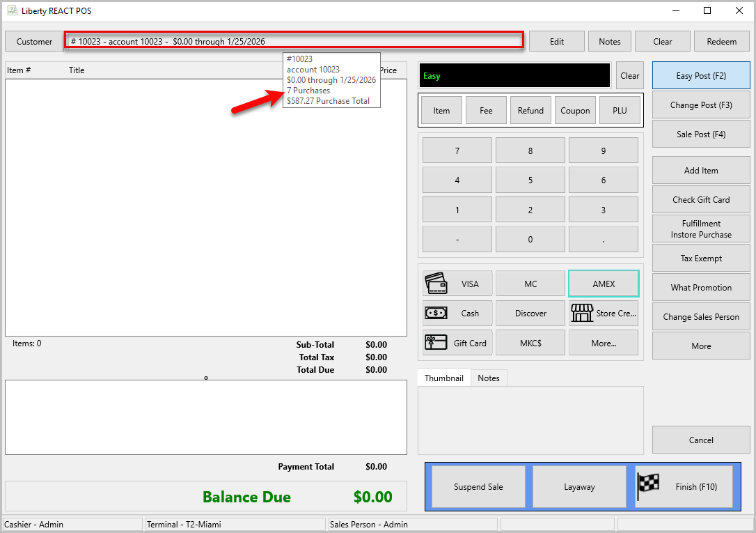Switch to Change Post (F3) mode
The image size is (756, 533).
[x=701, y=105]
